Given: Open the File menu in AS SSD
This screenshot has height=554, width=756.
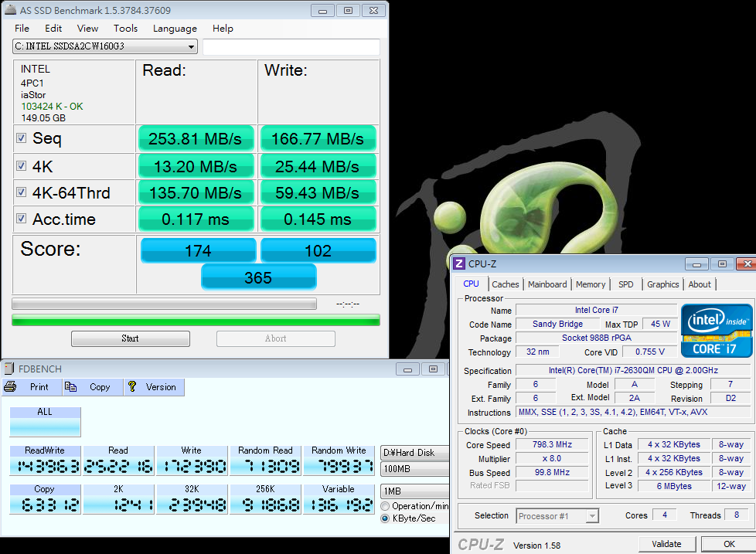Looking at the screenshot, I should [22, 29].
